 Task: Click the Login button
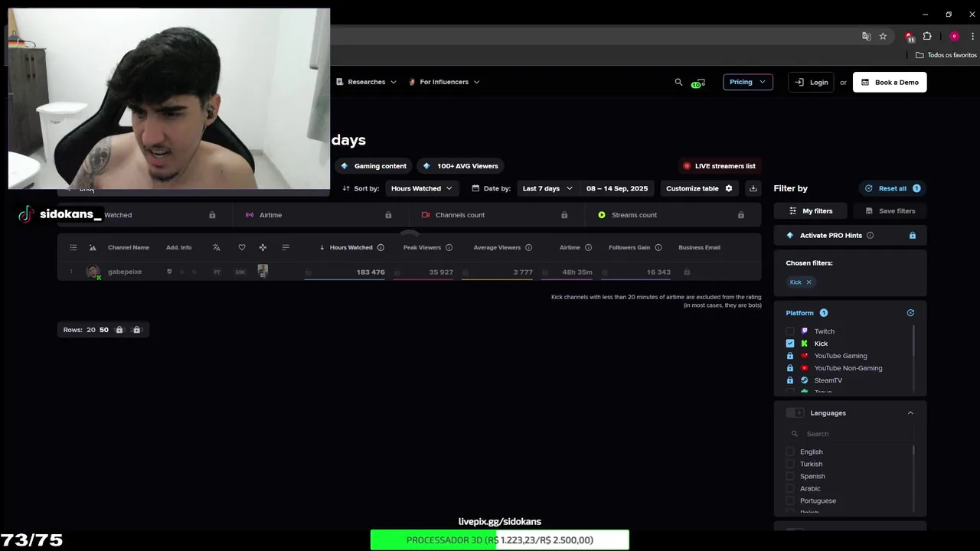coord(812,82)
